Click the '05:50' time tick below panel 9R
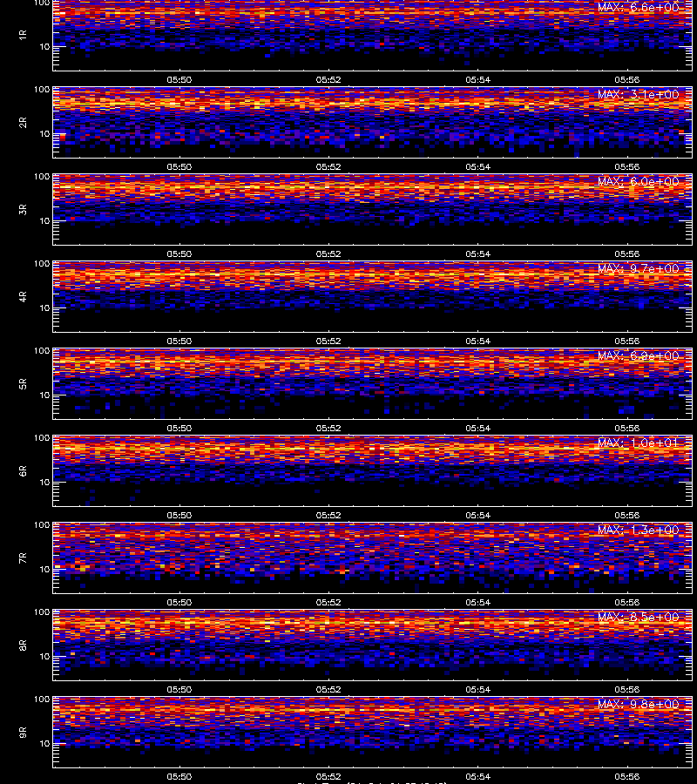The width and height of the screenshot is (697, 784). (179, 776)
